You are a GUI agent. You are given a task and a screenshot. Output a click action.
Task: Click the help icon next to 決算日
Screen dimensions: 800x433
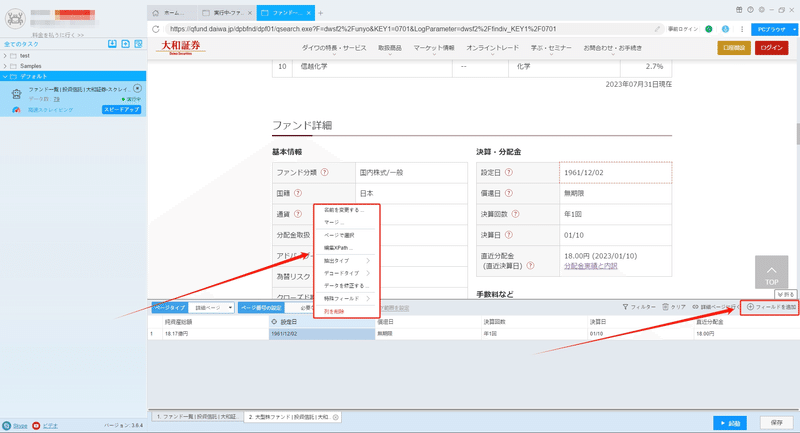(x=509, y=235)
